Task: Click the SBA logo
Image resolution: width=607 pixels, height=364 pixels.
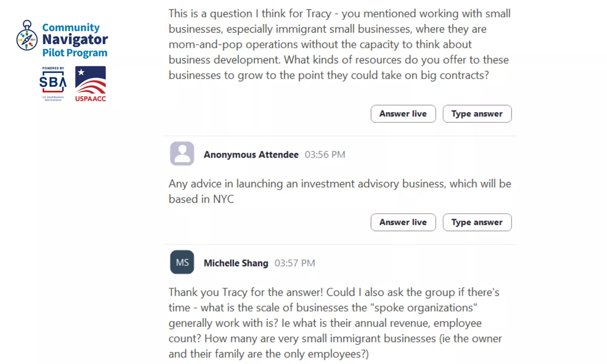Action: tap(53, 83)
